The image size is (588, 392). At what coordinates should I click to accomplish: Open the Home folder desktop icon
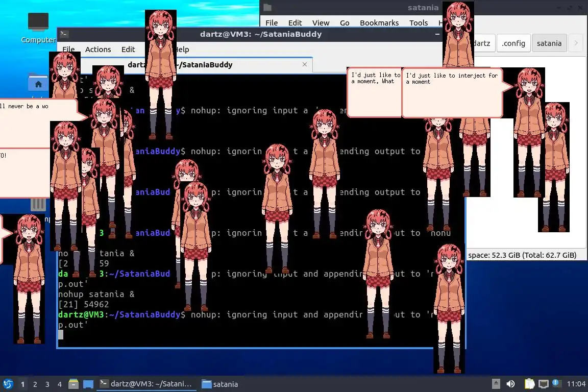click(38, 83)
